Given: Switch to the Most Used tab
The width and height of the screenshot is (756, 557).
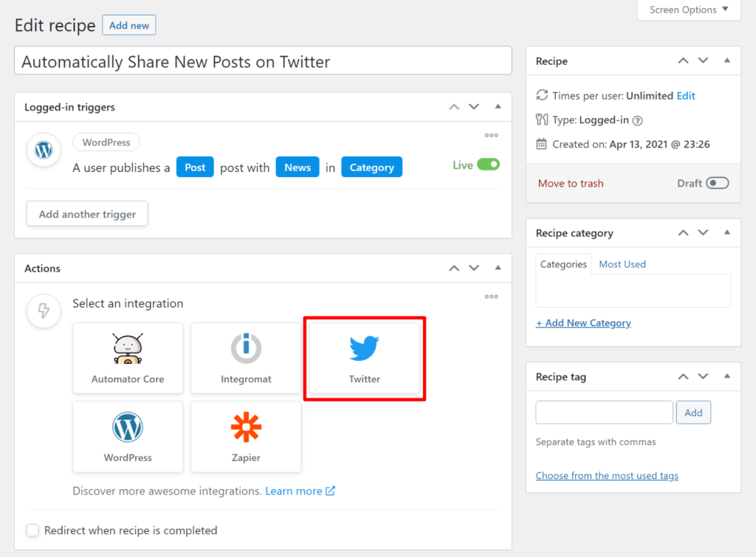Looking at the screenshot, I should tap(622, 264).
